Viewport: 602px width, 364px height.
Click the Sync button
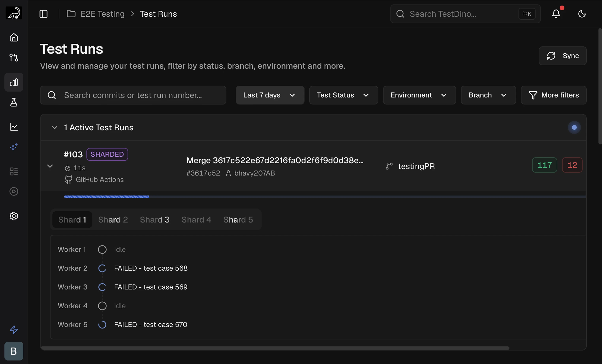click(x=563, y=56)
